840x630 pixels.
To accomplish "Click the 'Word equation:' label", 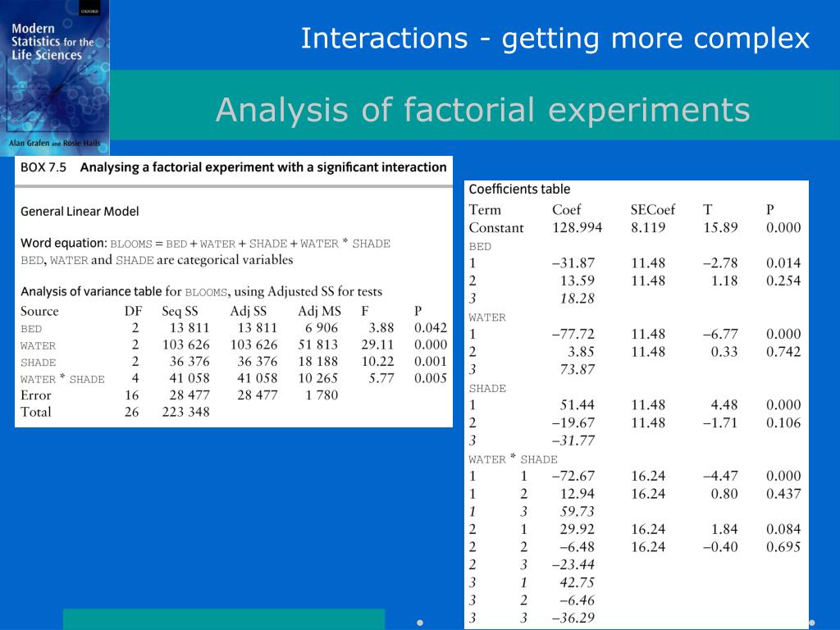I will pyautogui.click(x=64, y=243).
